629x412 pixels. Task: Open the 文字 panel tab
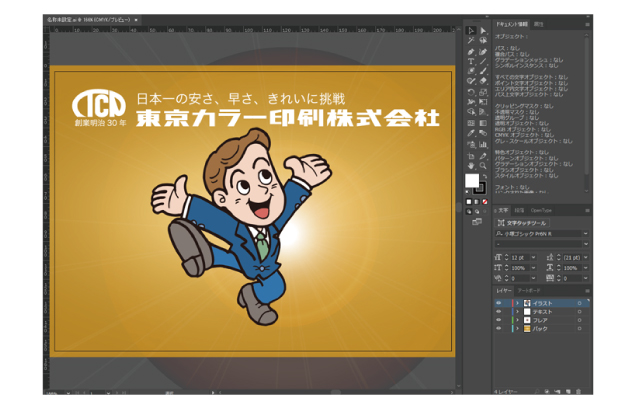tap(503, 210)
